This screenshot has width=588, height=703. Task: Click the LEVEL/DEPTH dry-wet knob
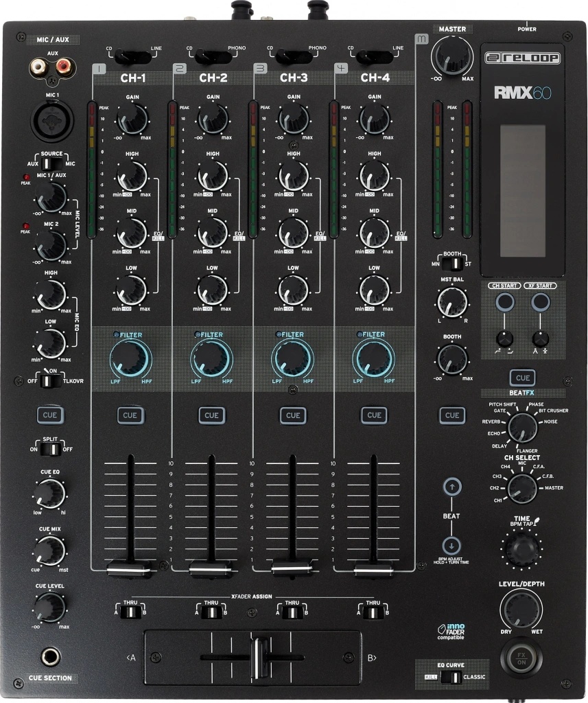click(521, 610)
